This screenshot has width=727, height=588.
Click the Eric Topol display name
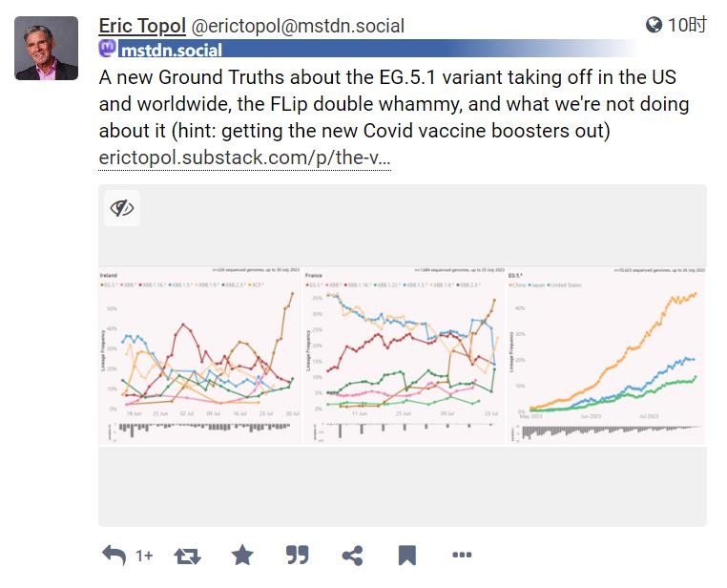(142, 26)
